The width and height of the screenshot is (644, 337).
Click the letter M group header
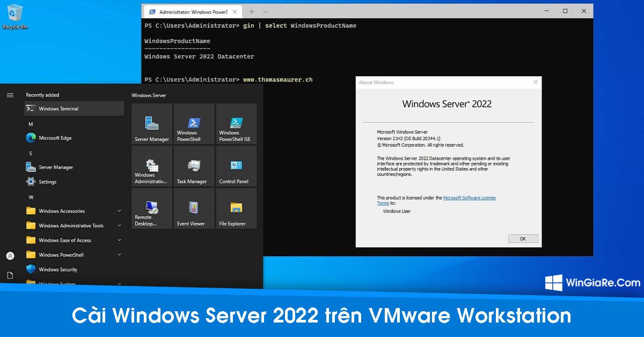click(31, 124)
